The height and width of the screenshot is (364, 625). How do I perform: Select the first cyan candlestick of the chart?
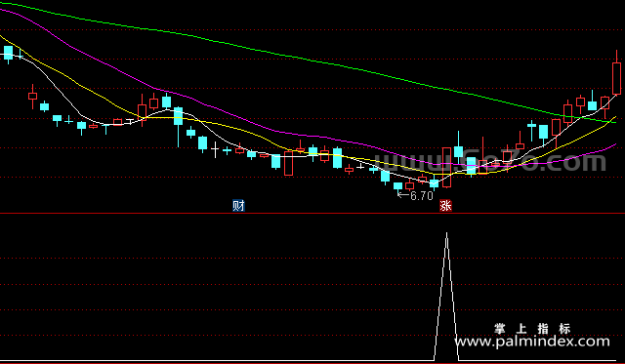(8, 54)
